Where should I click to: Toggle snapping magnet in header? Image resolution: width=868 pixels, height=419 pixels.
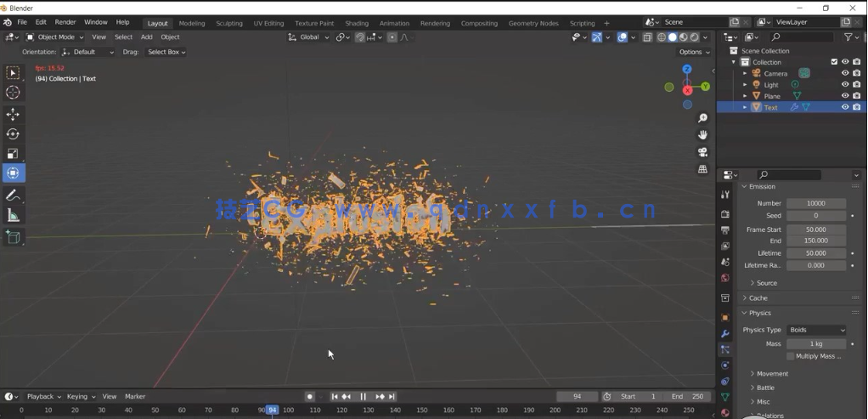(360, 37)
